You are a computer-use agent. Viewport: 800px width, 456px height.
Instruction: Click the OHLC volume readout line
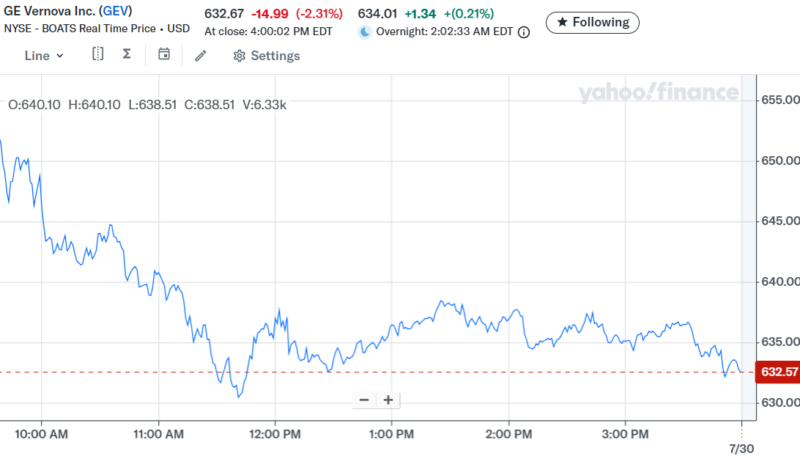click(147, 104)
